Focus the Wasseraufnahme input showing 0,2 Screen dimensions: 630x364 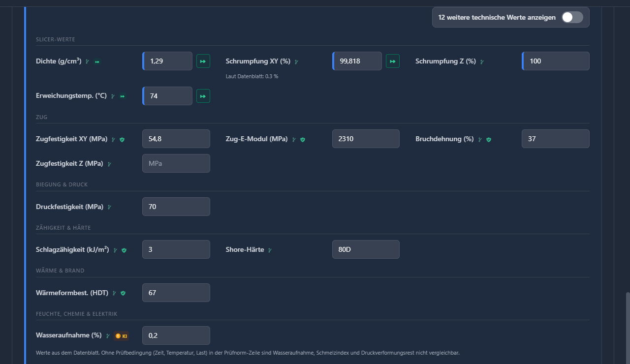pos(176,335)
